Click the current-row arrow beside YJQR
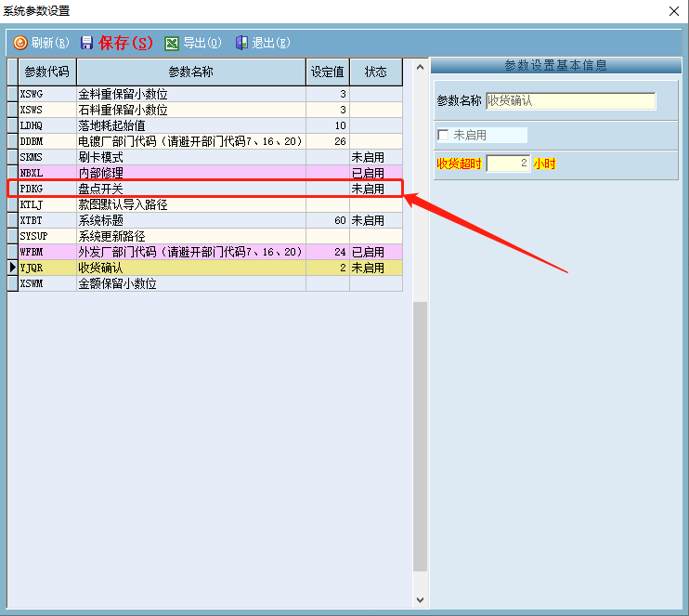The image size is (689, 616). click(x=13, y=268)
